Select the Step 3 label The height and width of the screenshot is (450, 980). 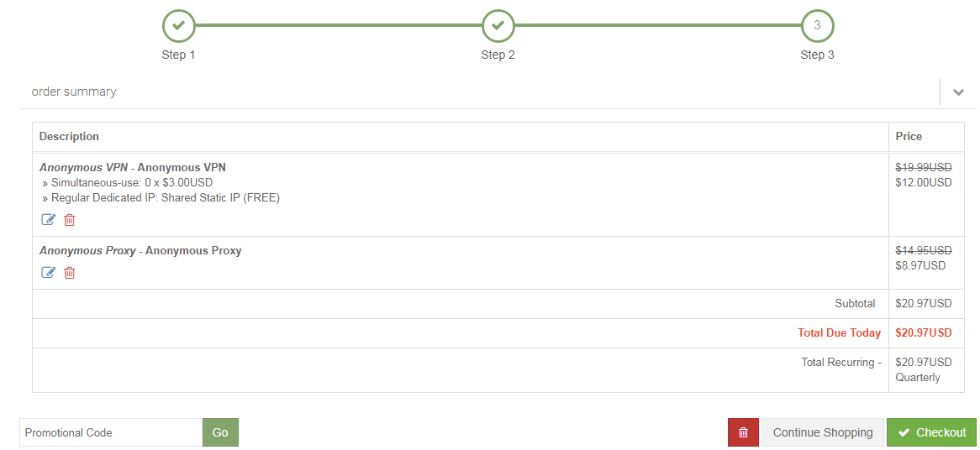click(x=817, y=55)
